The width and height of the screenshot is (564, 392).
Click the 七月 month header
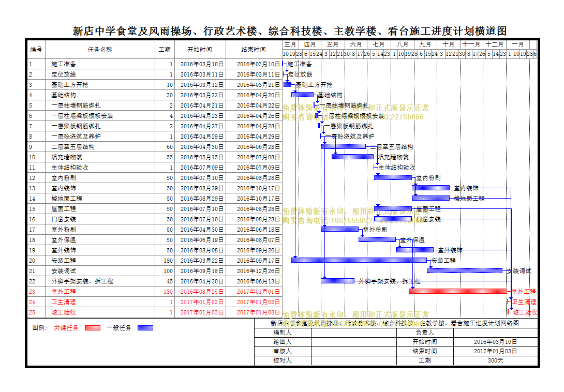pos(378,44)
